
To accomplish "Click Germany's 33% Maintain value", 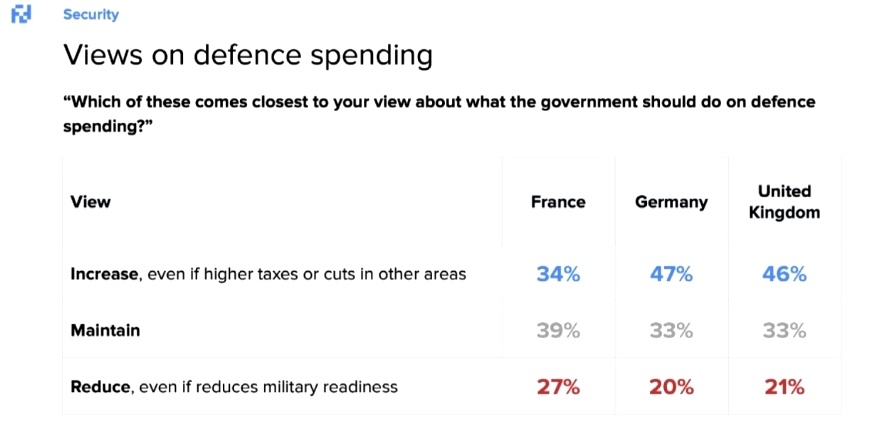I will (671, 330).
